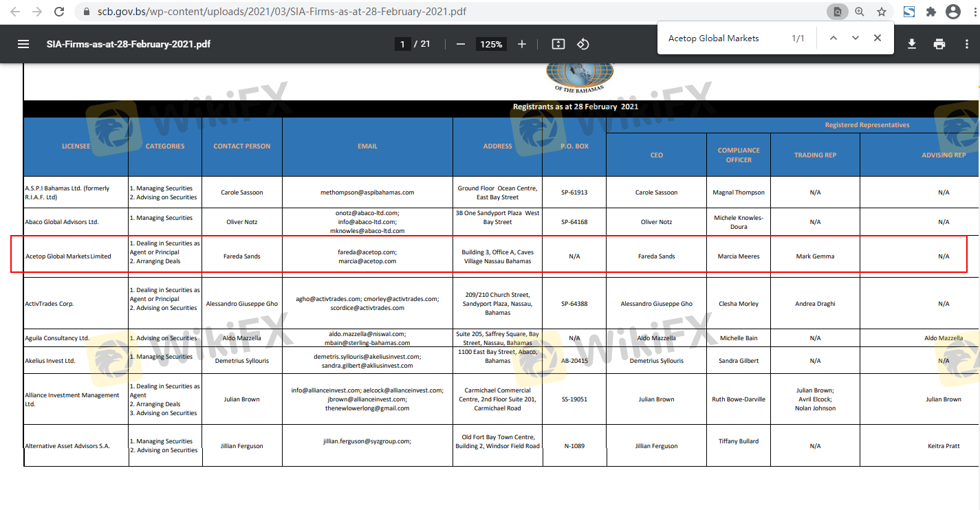Click the methompson@aspibahamas.com email

click(x=367, y=192)
